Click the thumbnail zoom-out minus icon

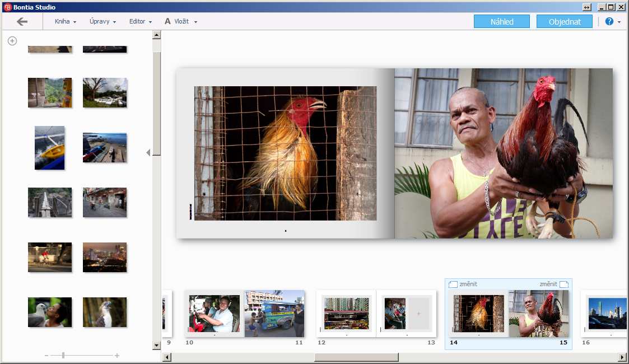point(46,356)
